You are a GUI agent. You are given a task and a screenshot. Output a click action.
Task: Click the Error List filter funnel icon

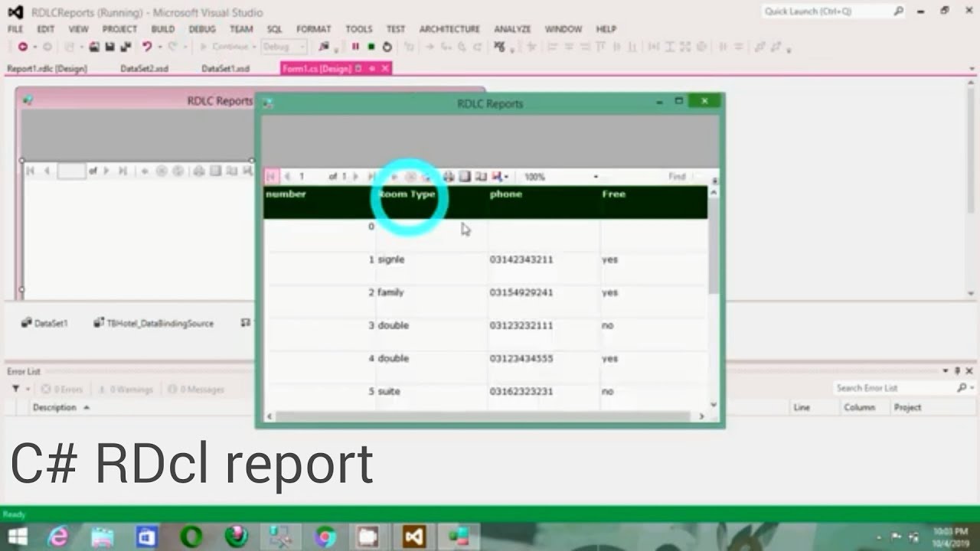click(15, 389)
